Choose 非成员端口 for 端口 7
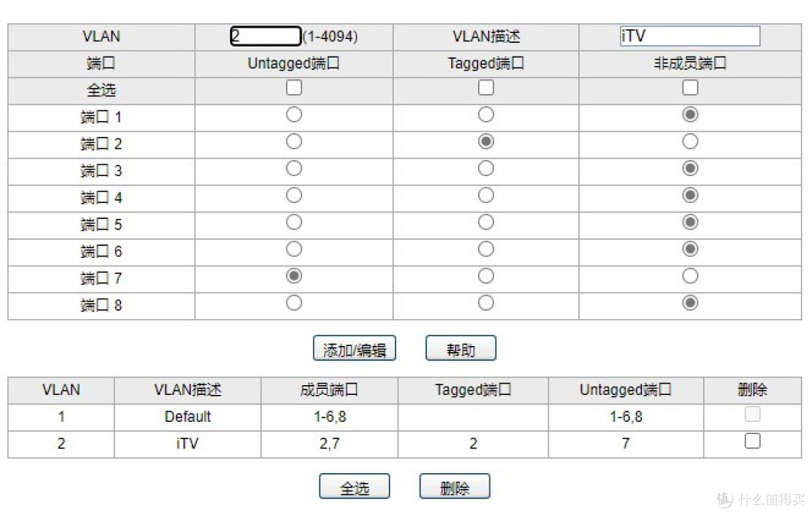 pos(689,276)
